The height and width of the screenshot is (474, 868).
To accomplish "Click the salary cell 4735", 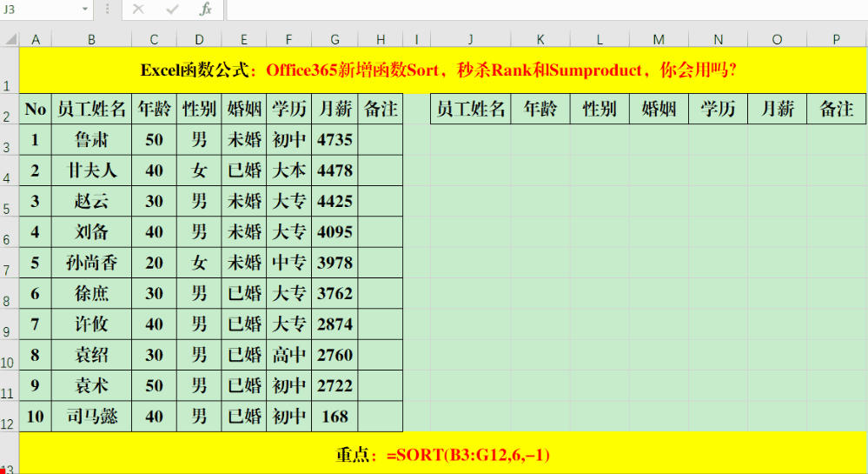I will click(335, 139).
